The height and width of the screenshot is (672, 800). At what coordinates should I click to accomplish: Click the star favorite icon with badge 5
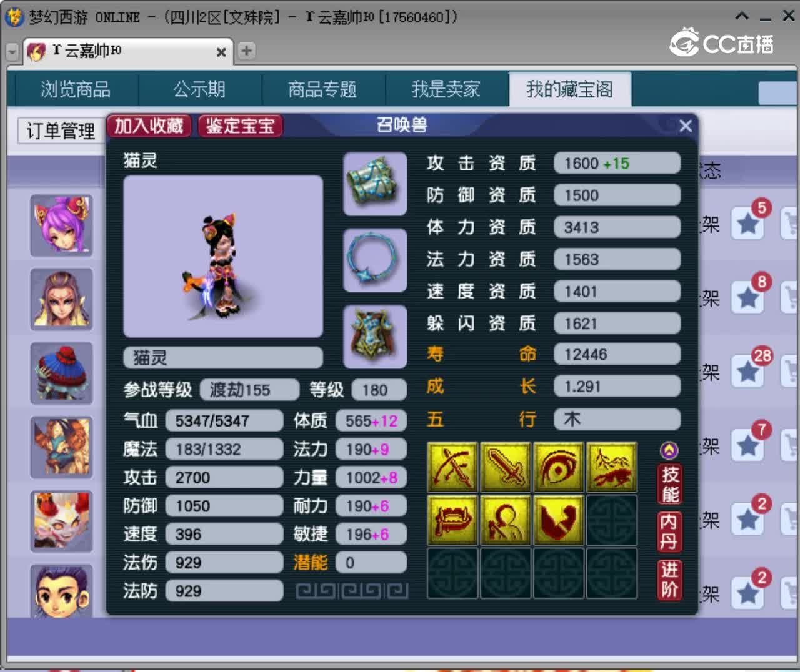749,223
